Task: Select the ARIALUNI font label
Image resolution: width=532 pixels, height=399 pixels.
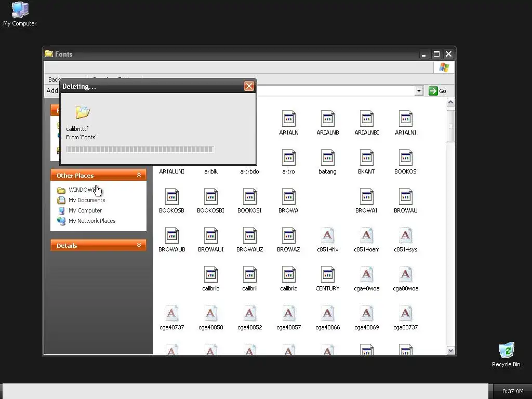Action: [171, 171]
